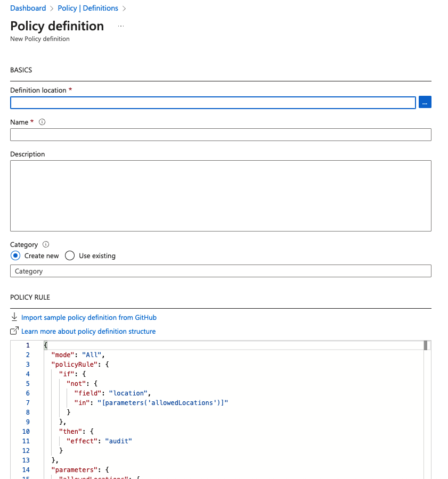This screenshot has width=448, height=479.
Task: Go to Dashboard in the breadcrumb
Action: coord(28,8)
